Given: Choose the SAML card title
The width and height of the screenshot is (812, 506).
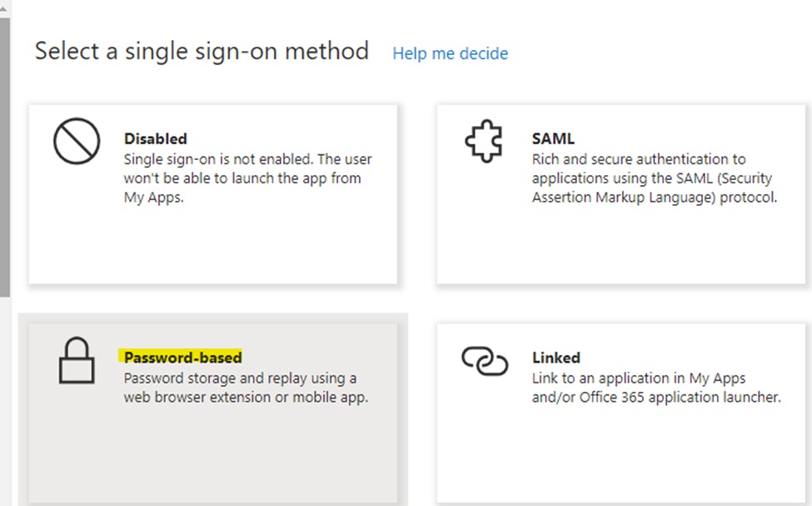Looking at the screenshot, I should pos(553,138).
